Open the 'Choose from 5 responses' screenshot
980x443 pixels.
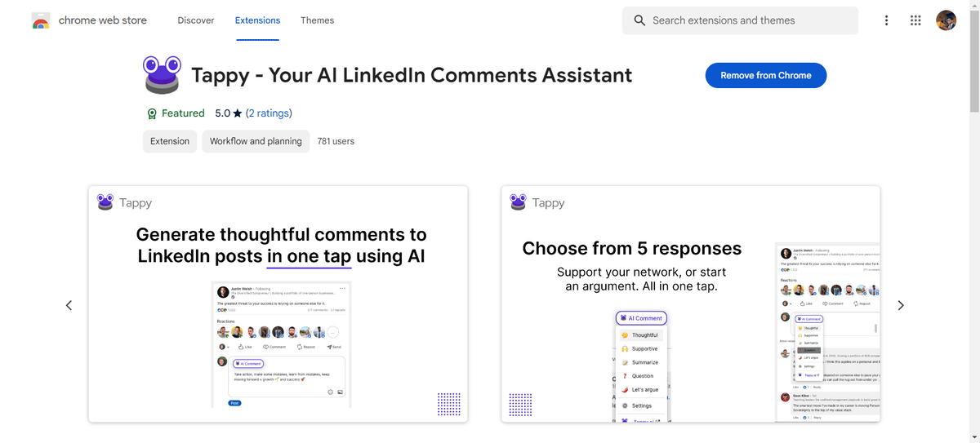tap(690, 303)
